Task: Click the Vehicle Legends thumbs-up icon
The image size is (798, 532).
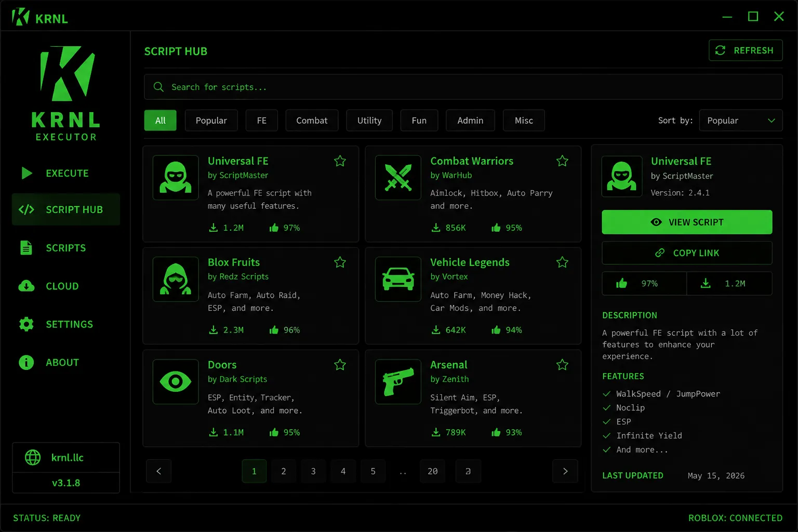Action: 496,330
